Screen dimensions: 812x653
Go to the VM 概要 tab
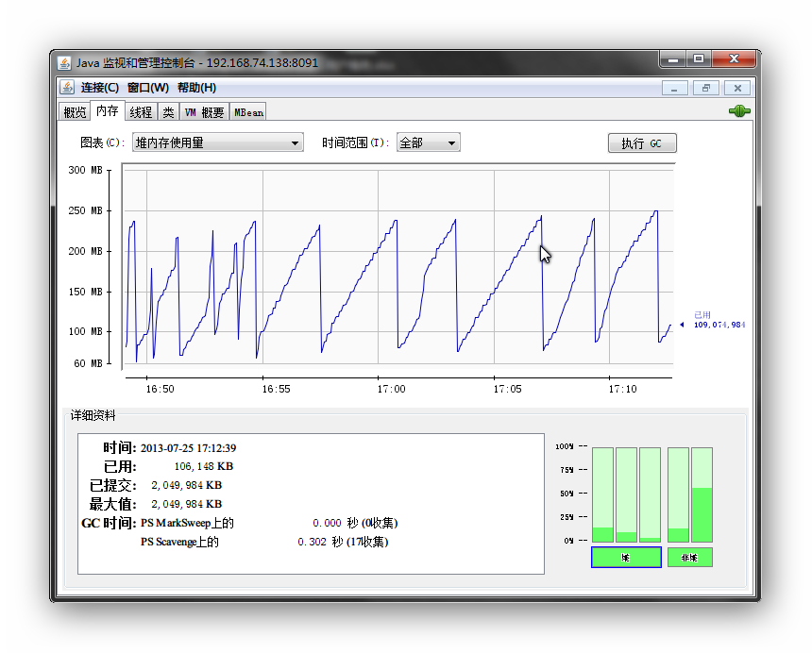(x=205, y=112)
